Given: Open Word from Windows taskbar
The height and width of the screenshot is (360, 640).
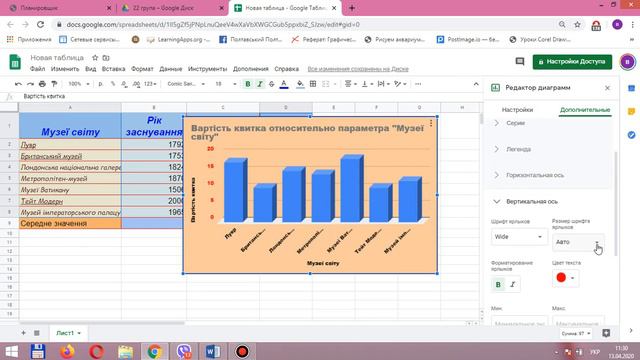Looking at the screenshot, I should 213,351.
